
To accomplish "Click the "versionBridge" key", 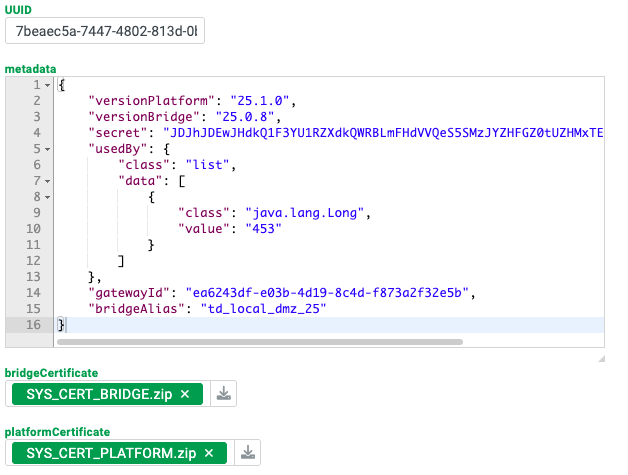I will pyautogui.click(x=144, y=117).
